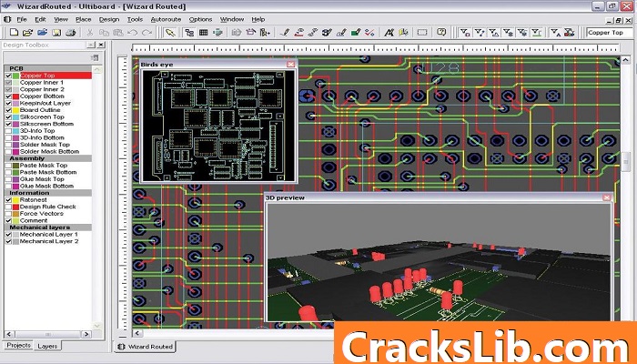Click the yellow Board Outline color swatch
This screenshot has height=364, width=637.
(x=15, y=110)
